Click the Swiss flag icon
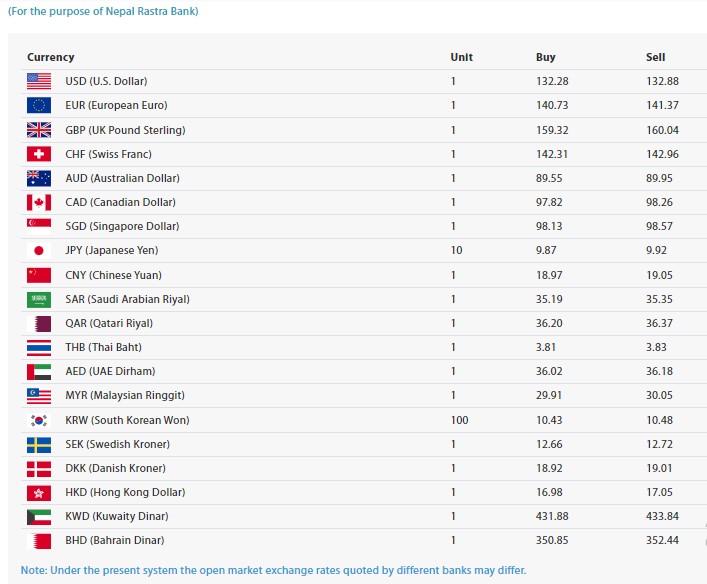The image size is (707, 584). (39, 154)
